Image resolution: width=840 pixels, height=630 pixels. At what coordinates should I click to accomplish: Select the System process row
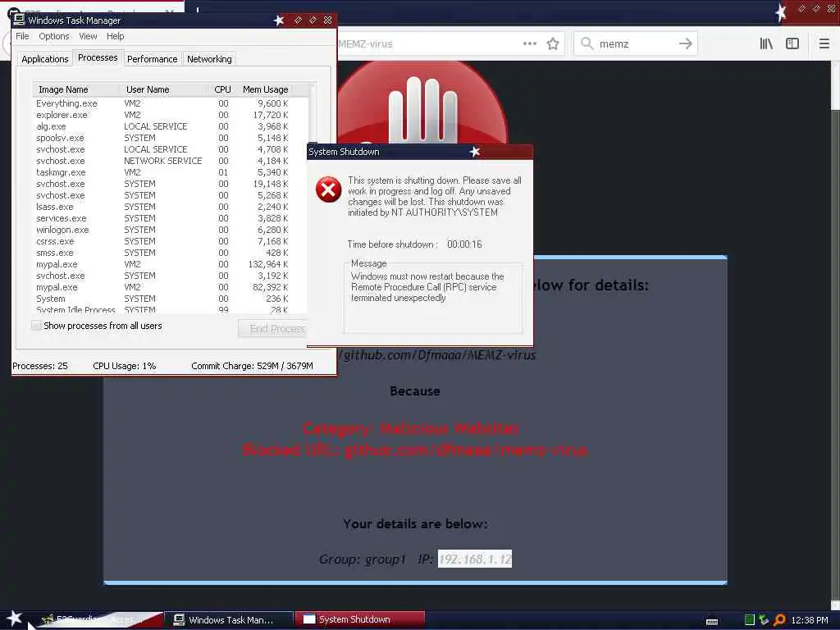pyautogui.click(x=170, y=299)
